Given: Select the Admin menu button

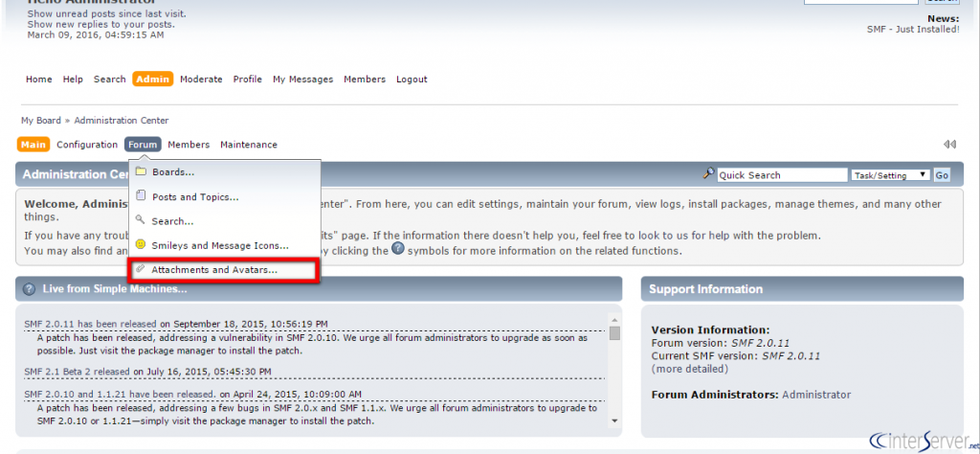Looking at the screenshot, I should pyautogui.click(x=152, y=79).
